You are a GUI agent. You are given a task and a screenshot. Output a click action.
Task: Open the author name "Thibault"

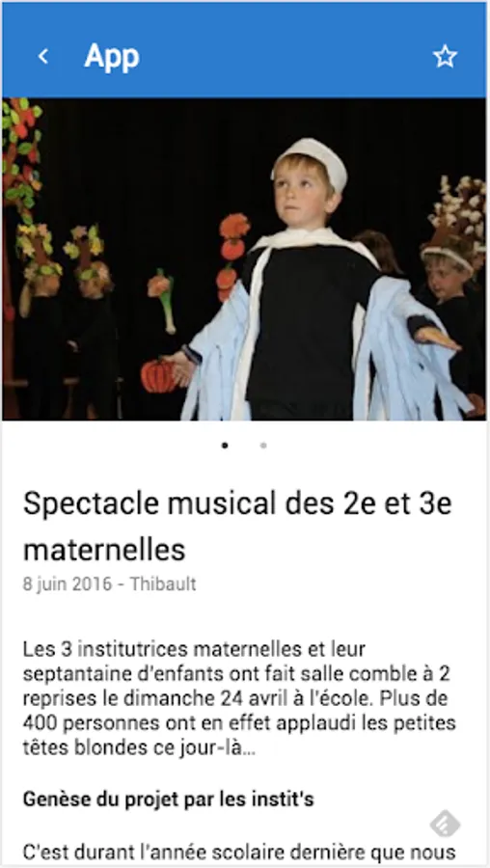(163, 584)
